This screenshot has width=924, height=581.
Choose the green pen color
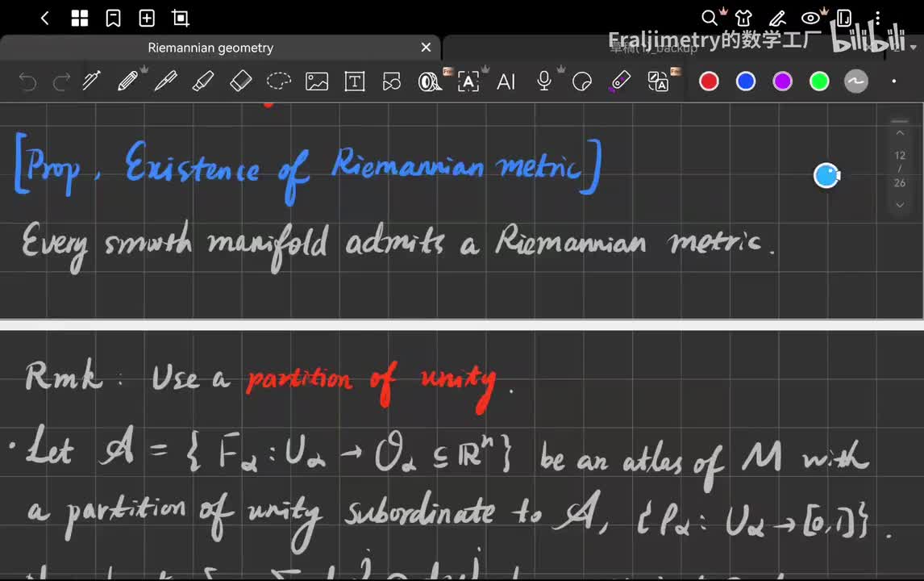819,82
